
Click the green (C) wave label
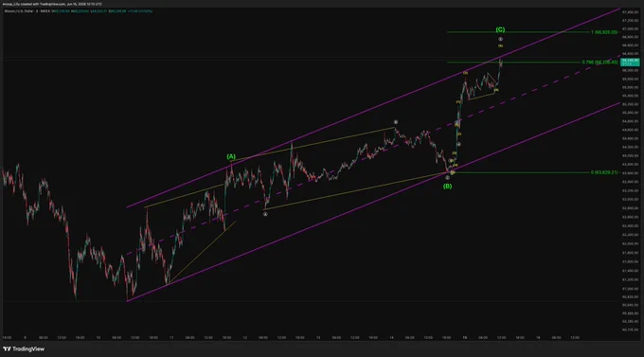point(500,29)
